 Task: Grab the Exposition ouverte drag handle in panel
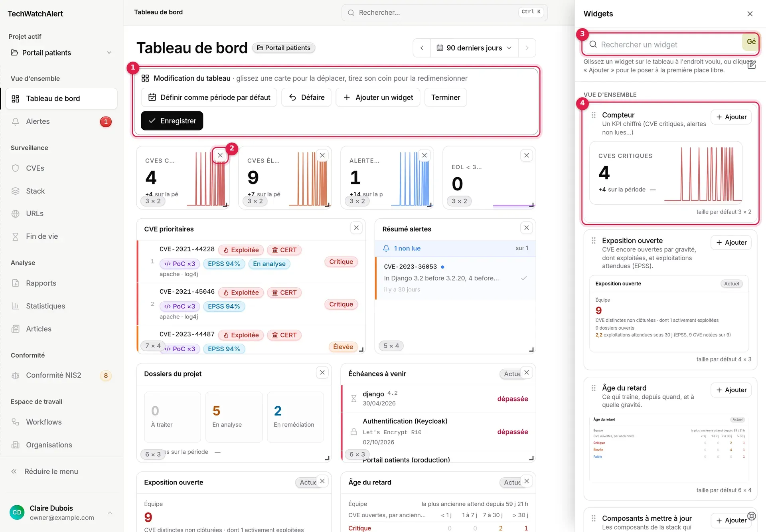(x=594, y=241)
